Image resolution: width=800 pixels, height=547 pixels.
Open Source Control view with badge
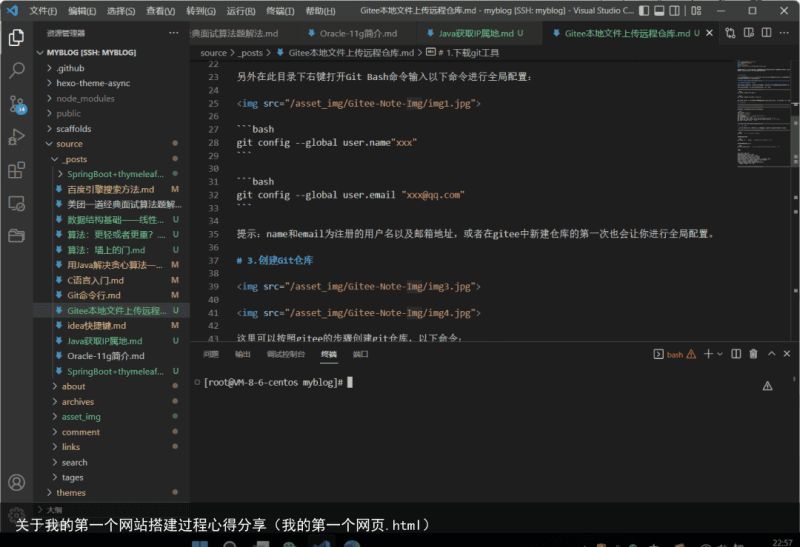point(17,105)
